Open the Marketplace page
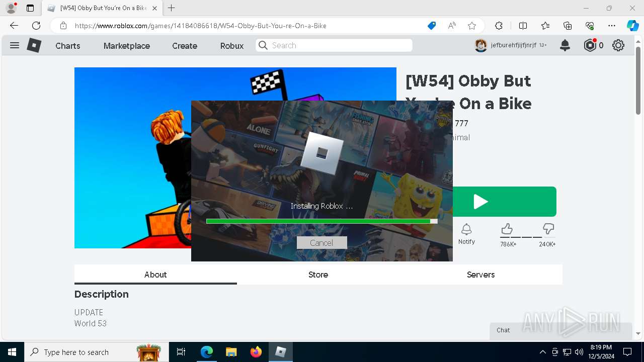Viewport: 644px width, 362px height. point(127,46)
